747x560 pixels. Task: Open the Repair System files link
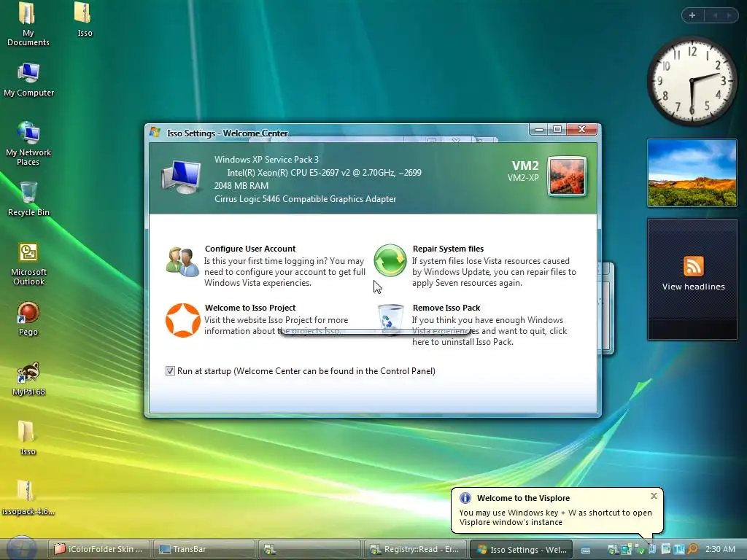(448, 249)
